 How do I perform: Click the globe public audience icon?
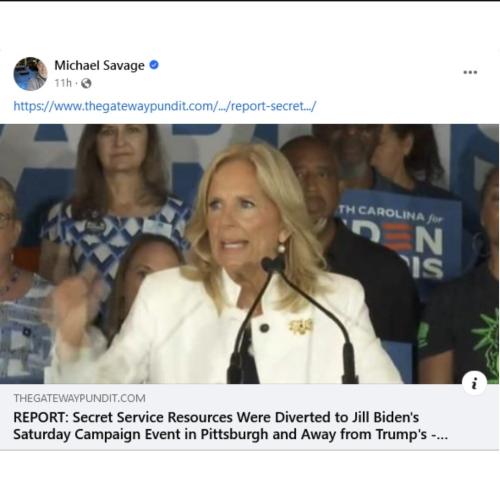click(x=86, y=83)
